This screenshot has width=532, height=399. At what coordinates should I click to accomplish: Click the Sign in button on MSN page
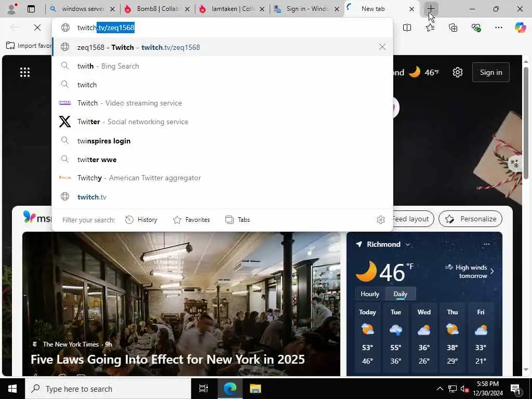490,72
